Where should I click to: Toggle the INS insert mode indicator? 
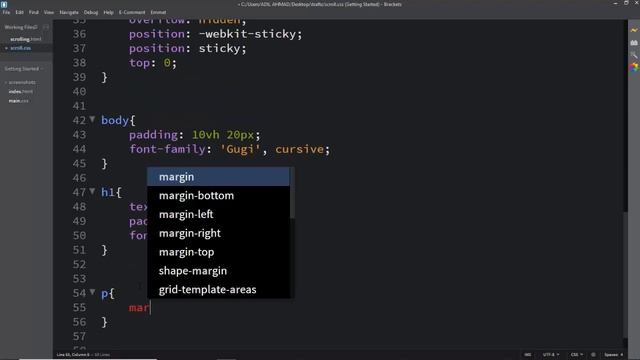[527, 355]
